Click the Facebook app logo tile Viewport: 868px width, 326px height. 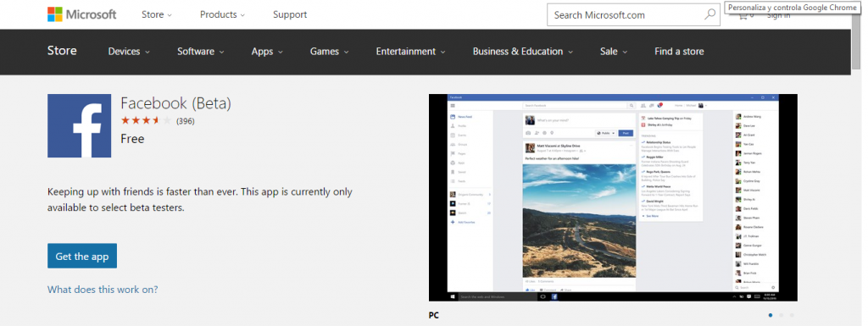tap(79, 126)
